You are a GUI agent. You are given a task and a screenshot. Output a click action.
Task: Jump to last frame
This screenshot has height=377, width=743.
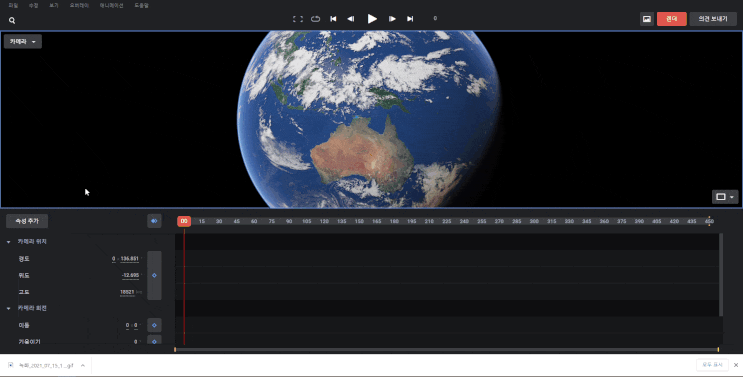tap(410, 19)
